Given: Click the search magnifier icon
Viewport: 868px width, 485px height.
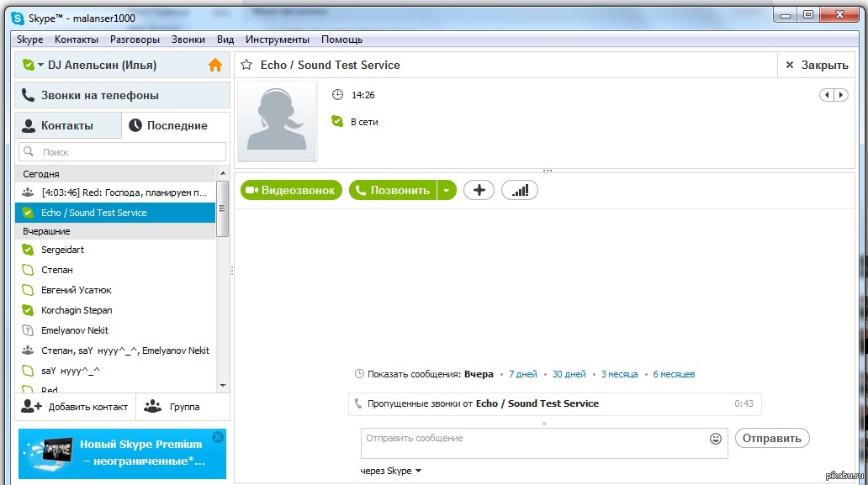Looking at the screenshot, I should pos(29,151).
